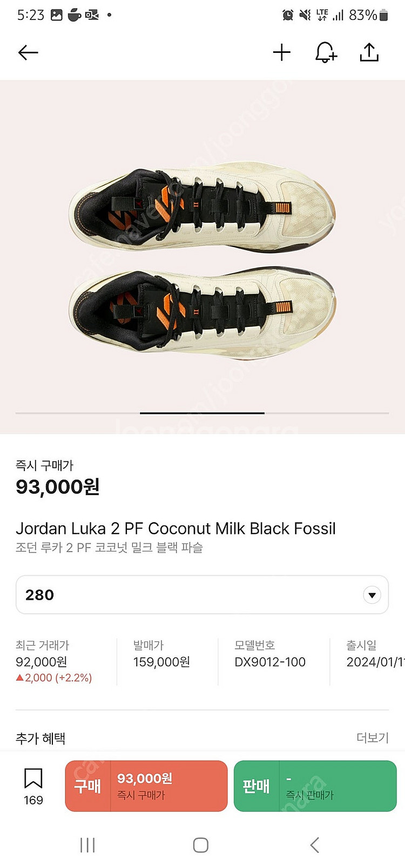Select the model number DX9012-100
Screen dimensions: 405x868
270,662
